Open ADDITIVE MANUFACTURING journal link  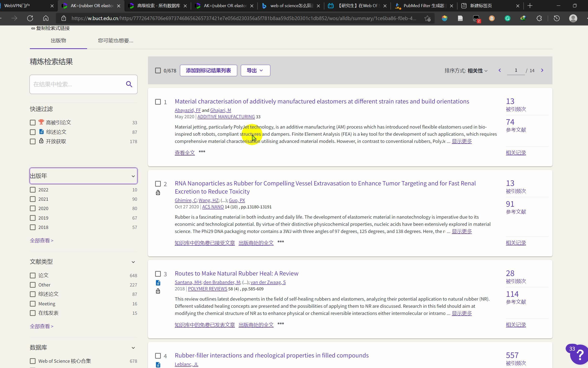pyautogui.click(x=226, y=117)
